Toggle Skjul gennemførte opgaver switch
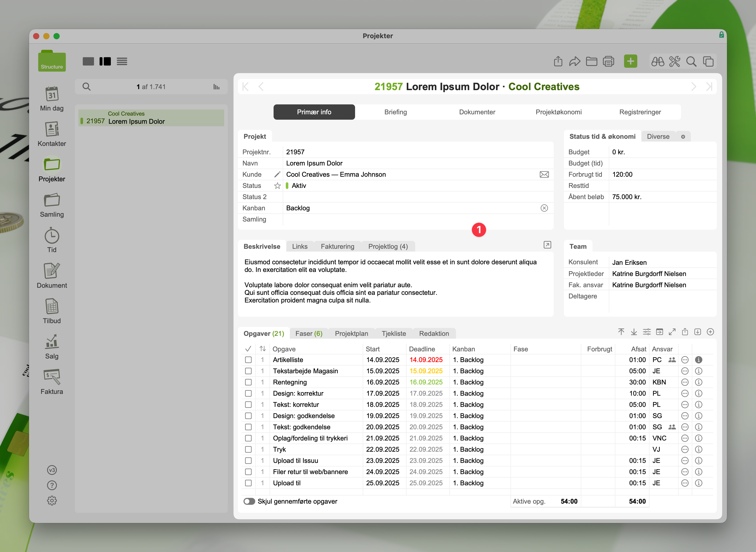 click(249, 501)
